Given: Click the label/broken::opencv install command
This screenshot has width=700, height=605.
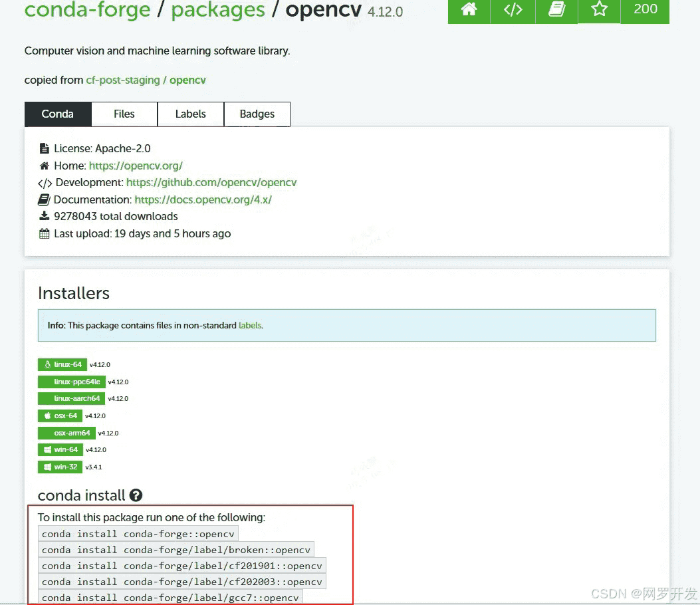Looking at the screenshot, I should (x=176, y=550).
